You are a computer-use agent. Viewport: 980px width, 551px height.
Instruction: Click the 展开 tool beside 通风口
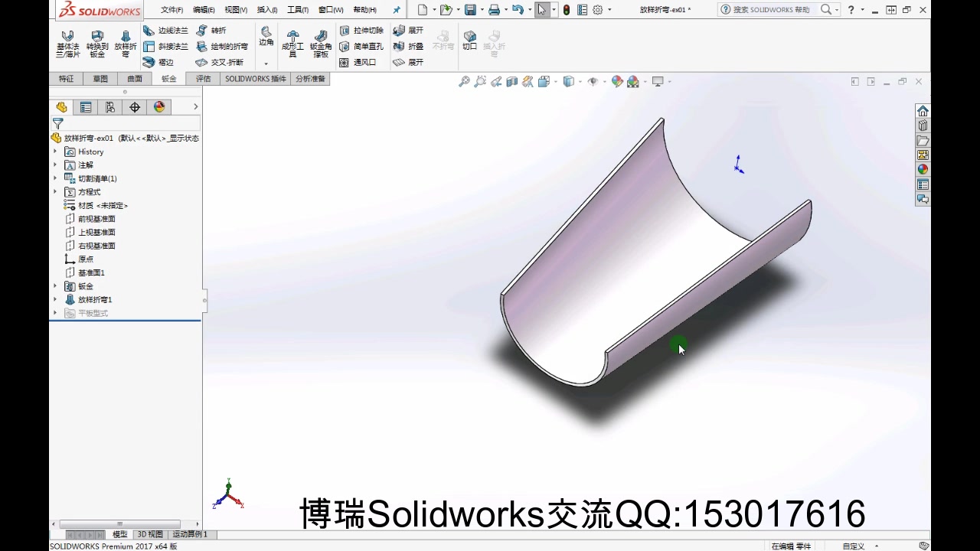tap(408, 63)
